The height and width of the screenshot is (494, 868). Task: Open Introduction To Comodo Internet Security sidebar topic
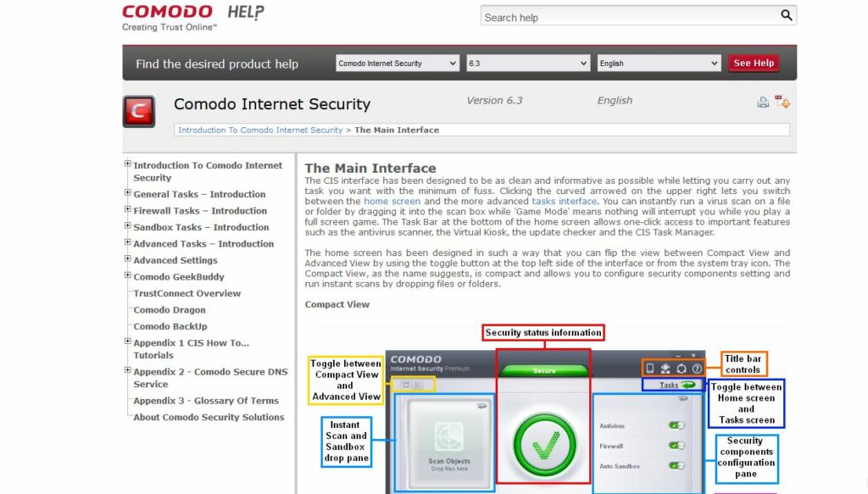pyautogui.click(x=208, y=171)
